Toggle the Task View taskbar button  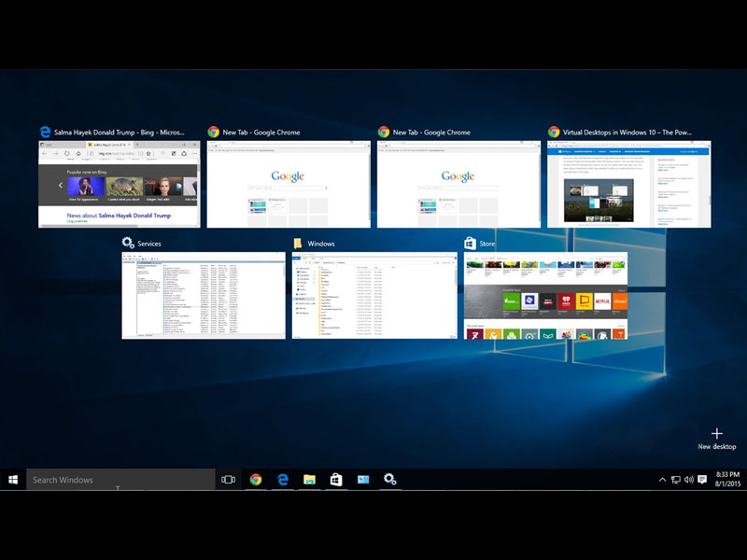(228, 480)
